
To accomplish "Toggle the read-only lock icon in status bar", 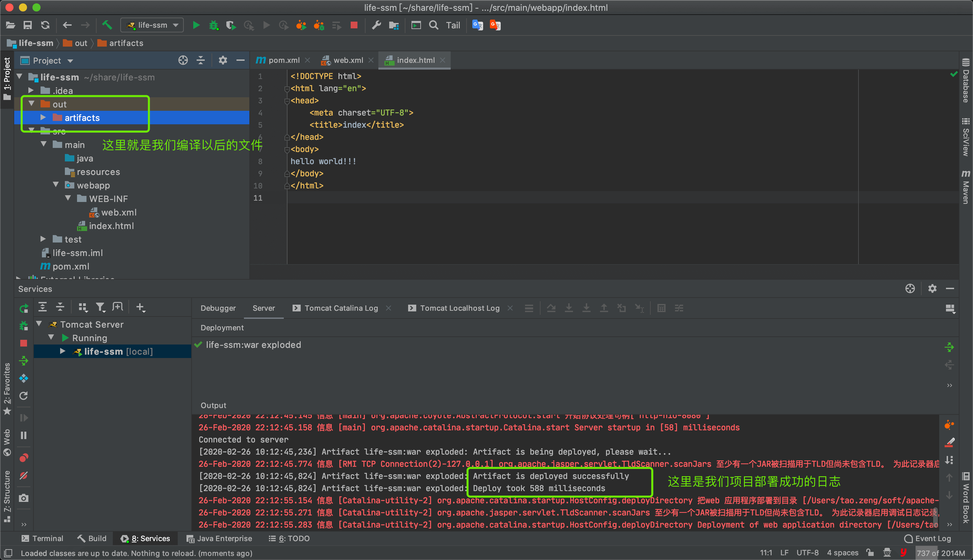I will 870,553.
